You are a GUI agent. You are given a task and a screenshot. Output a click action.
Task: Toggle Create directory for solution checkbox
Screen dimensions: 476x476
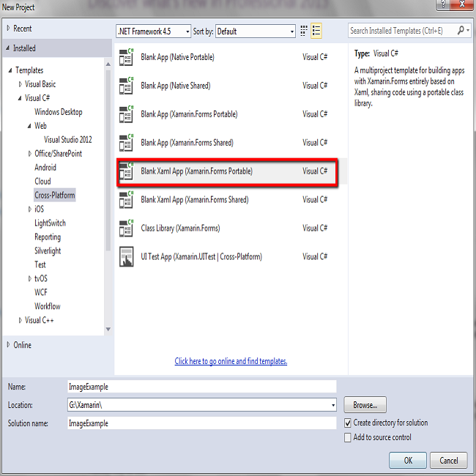coord(348,423)
